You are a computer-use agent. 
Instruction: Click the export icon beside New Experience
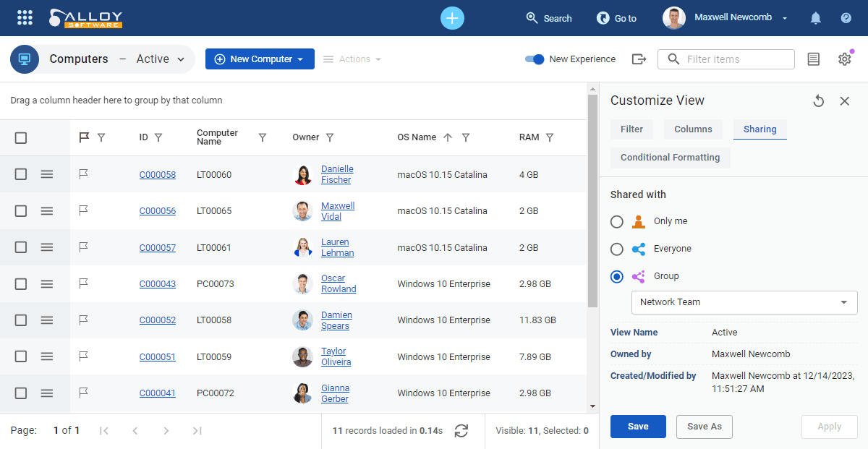tap(639, 59)
